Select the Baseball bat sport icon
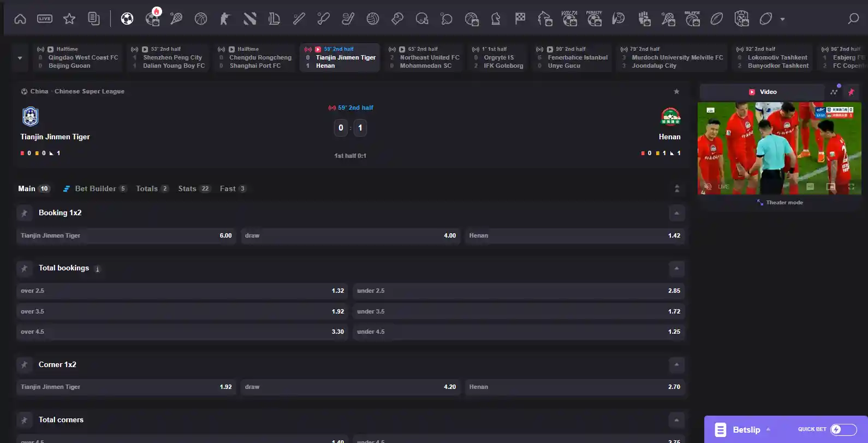Viewport: 868px width, 443px height. (299, 19)
